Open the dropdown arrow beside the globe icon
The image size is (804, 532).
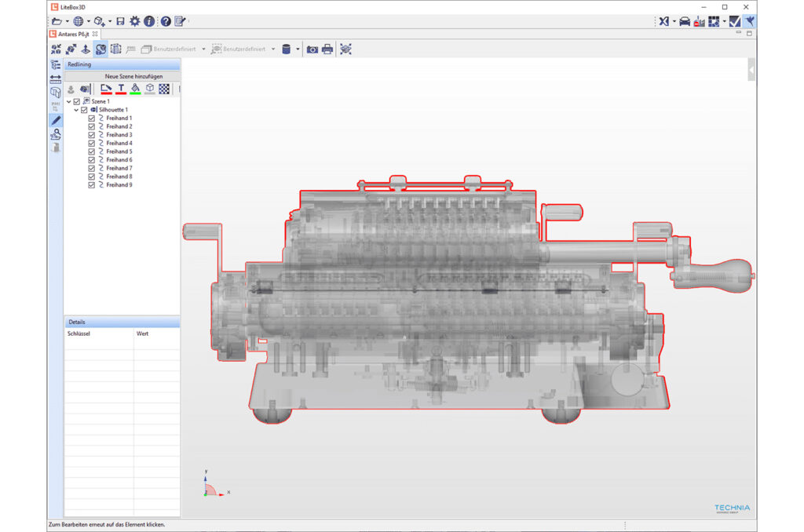click(89, 21)
